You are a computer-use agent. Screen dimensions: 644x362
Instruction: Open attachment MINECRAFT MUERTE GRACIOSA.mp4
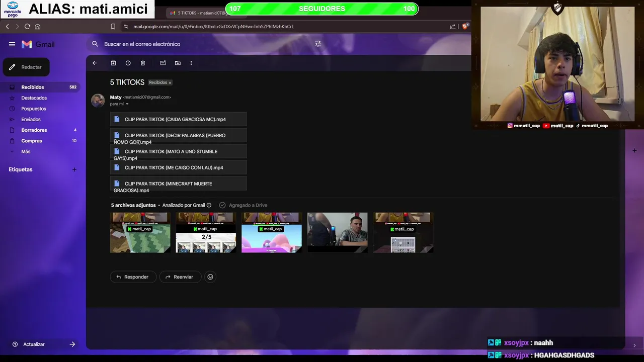(x=178, y=184)
